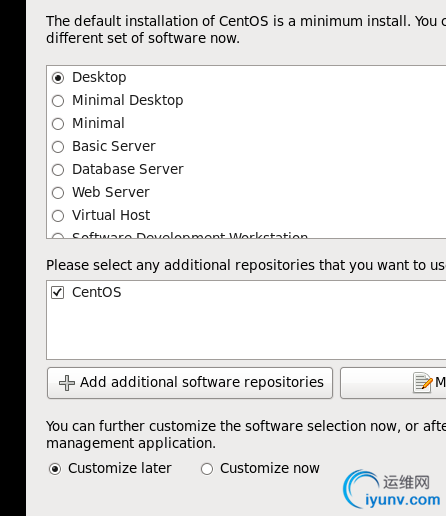
Task: Click the Web Server label text
Action: pyautogui.click(x=111, y=192)
